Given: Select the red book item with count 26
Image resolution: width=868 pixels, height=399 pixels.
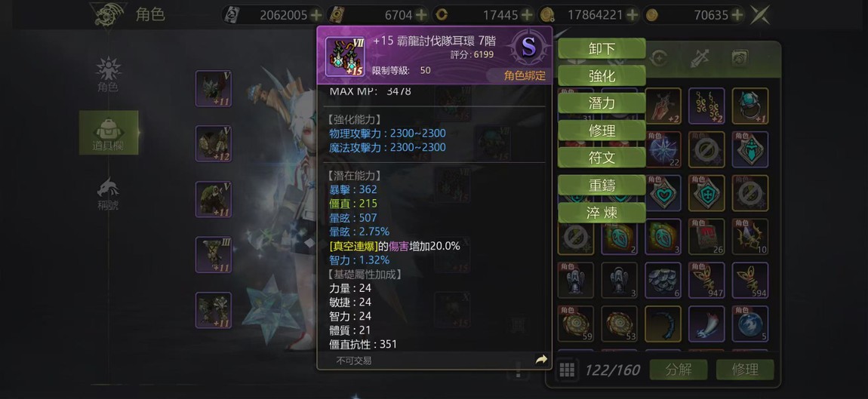Looking at the screenshot, I should 706,236.
